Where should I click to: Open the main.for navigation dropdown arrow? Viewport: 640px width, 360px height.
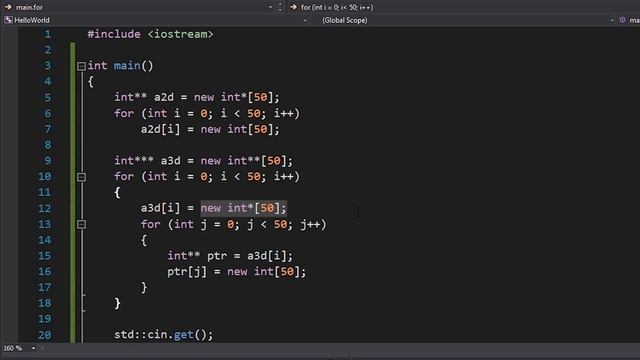pyautogui.click(x=270, y=7)
